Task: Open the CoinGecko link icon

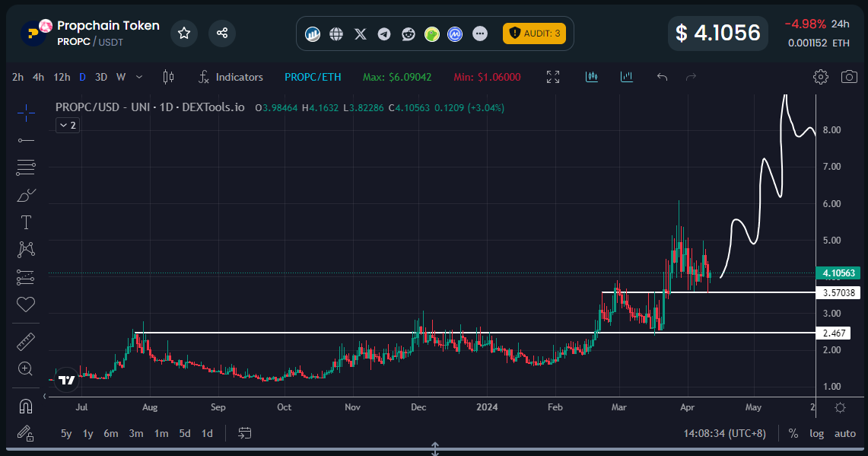Action: [432, 34]
